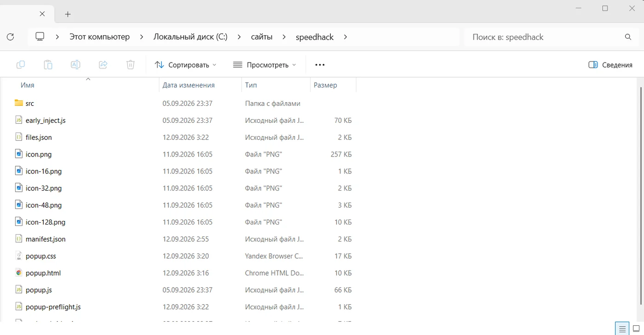Toggle the Сведения details pane
The image size is (644, 335).
point(610,65)
